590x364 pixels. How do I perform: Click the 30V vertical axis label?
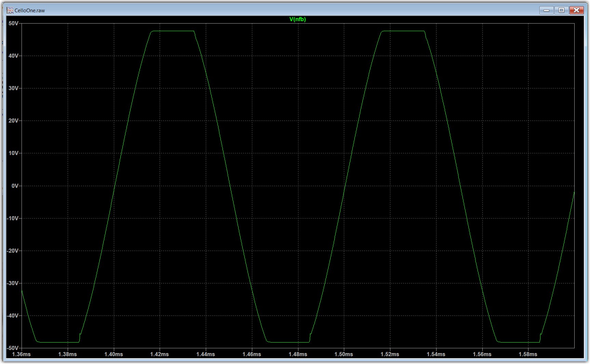pos(14,88)
